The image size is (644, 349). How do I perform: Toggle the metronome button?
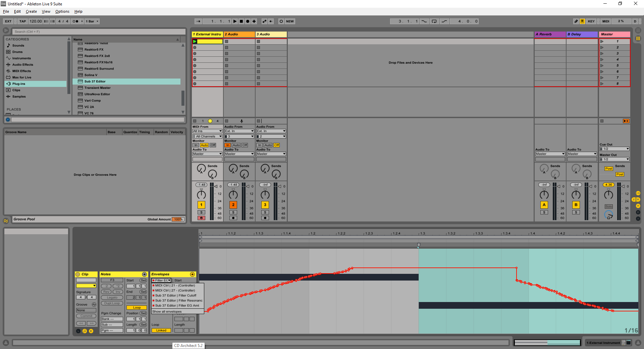(x=75, y=21)
